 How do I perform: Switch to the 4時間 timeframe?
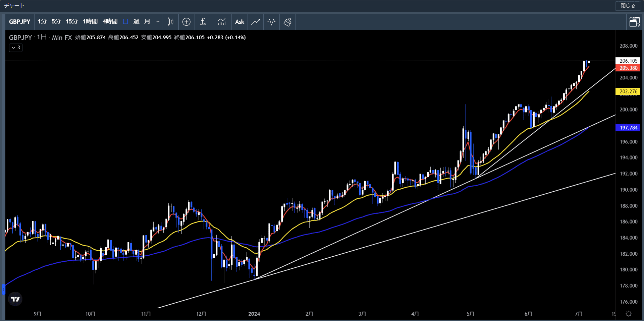click(110, 21)
